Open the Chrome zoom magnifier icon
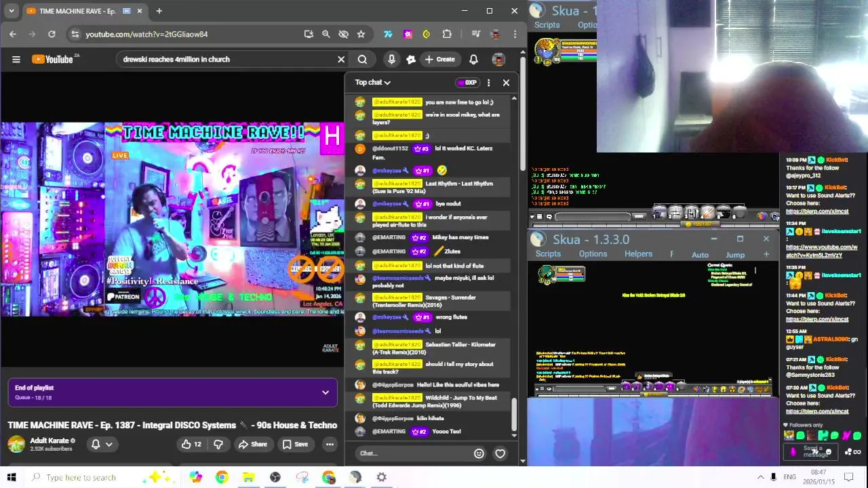The image size is (868, 488). (x=325, y=34)
